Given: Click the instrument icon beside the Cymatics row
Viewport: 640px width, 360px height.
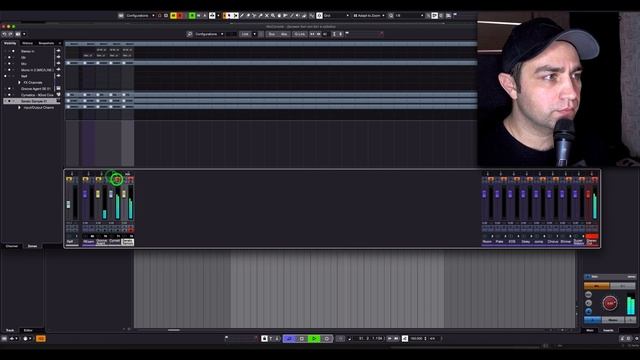Looking at the screenshot, I should point(58,95).
